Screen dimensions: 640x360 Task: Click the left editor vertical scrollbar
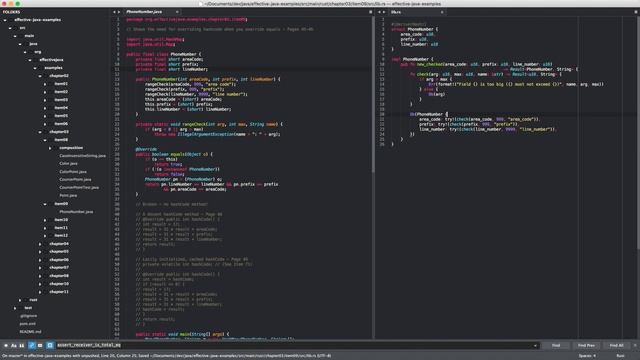click(x=373, y=94)
